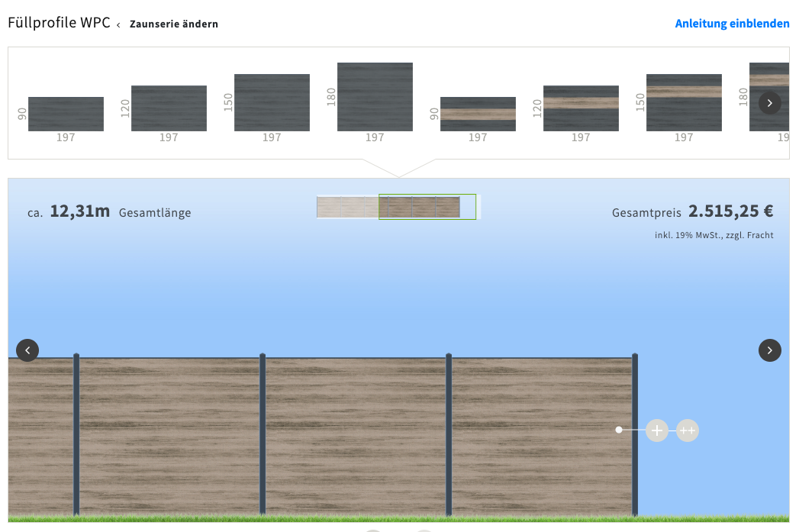This screenshot has width=799, height=532.
Task: Select the plain dark 90 x 197 panel
Action: [x=66, y=114]
